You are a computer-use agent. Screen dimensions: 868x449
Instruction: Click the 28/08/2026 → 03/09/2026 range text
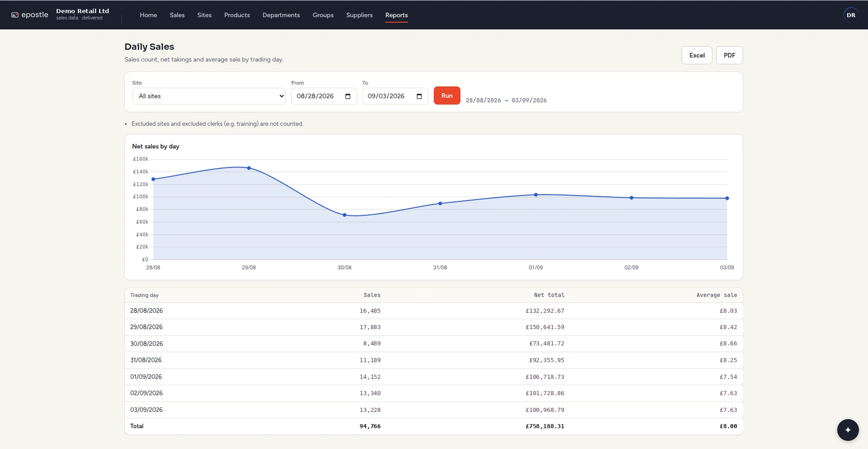506,100
